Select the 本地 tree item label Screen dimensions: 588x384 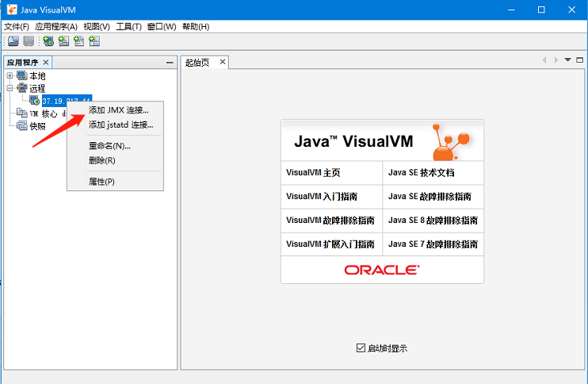(x=37, y=76)
